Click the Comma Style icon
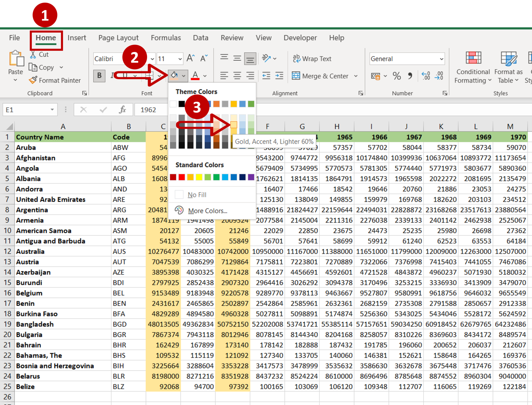Image resolution: width=532 pixels, height=405 pixels. (410, 76)
